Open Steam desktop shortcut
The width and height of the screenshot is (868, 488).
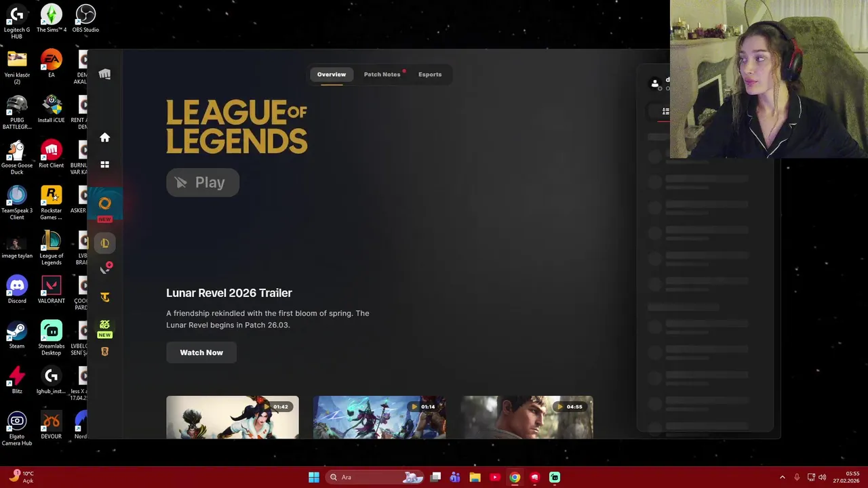point(17,335)
